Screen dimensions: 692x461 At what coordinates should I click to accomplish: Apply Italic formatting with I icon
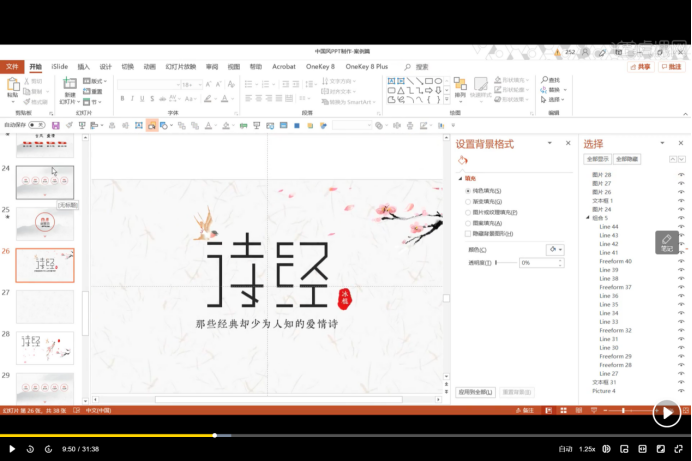[132, 98]
